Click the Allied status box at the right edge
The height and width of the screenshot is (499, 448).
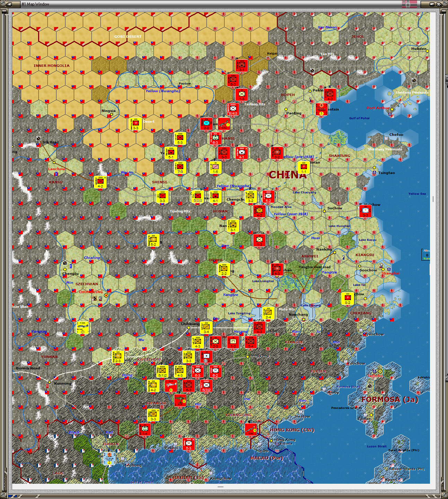point(427,254)
